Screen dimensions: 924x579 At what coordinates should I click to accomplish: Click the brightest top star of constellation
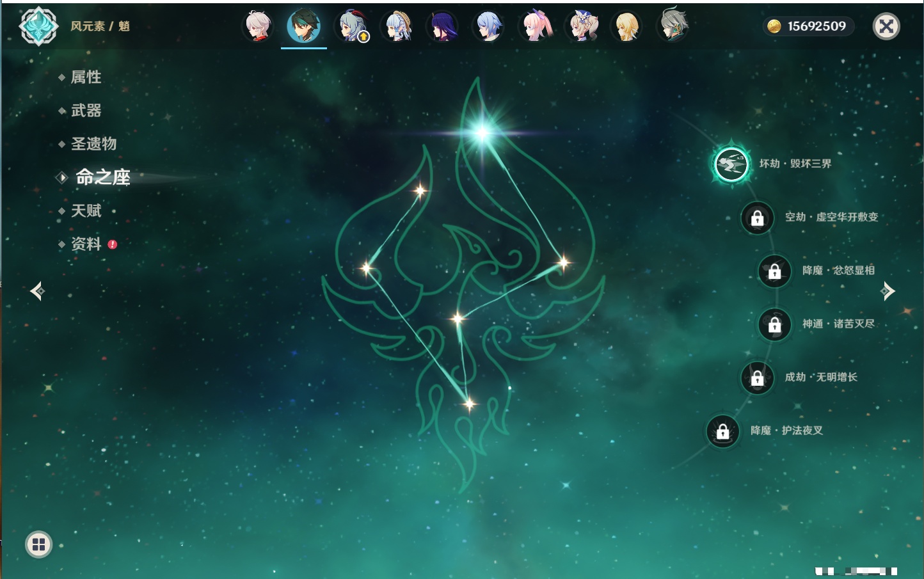coord(482,133)
